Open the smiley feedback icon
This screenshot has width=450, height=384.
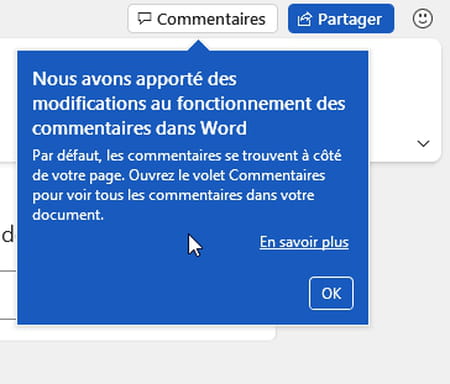pyautogui.click(x=423, y=19)
